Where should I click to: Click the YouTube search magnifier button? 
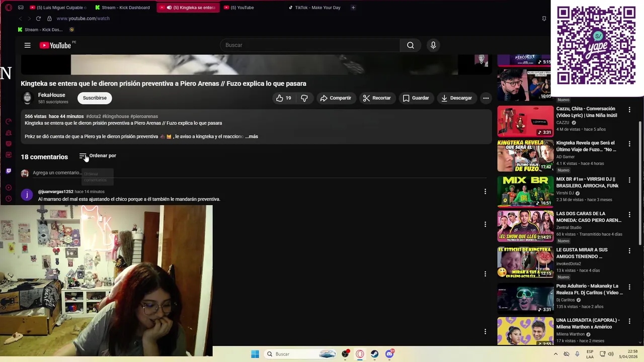[411, 45]
